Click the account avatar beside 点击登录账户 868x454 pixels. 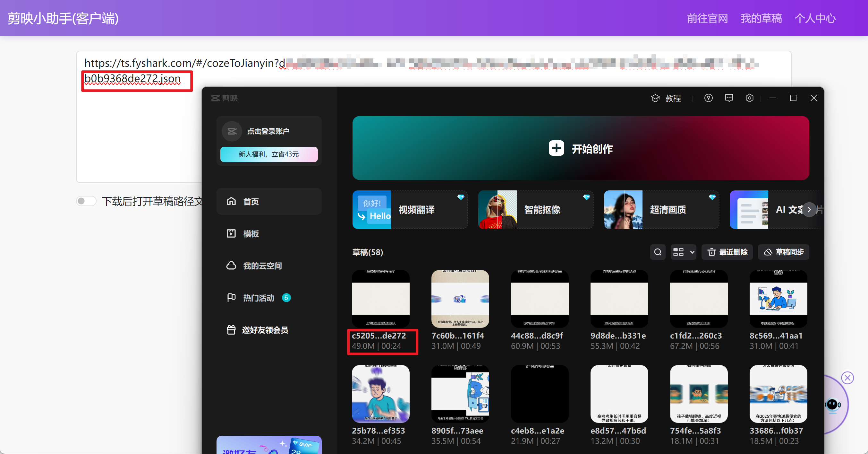click(232, 131)
